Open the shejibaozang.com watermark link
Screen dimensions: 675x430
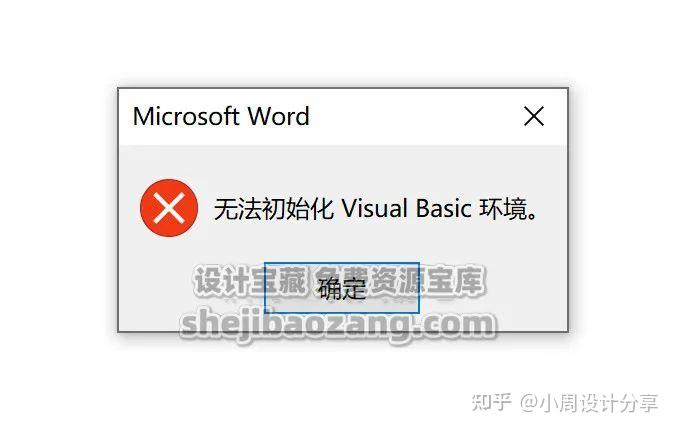[x=338, y=325]
